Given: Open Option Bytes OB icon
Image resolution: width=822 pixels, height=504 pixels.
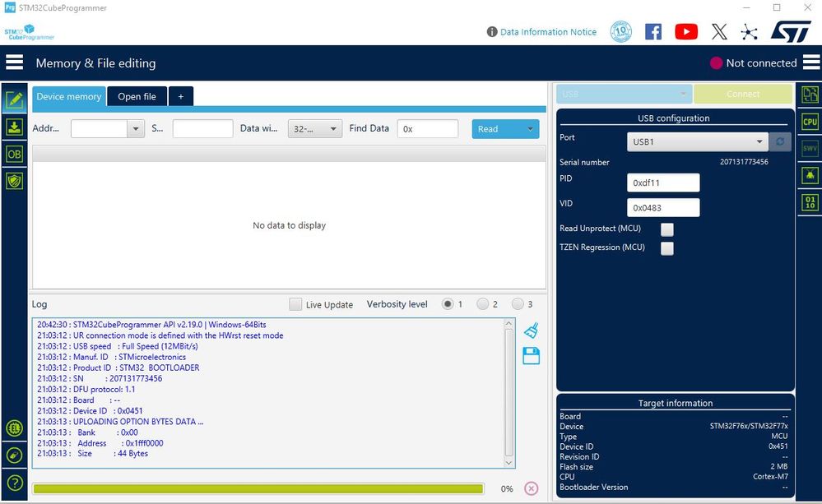Looking at the screenshot, I should coord(14,154).
